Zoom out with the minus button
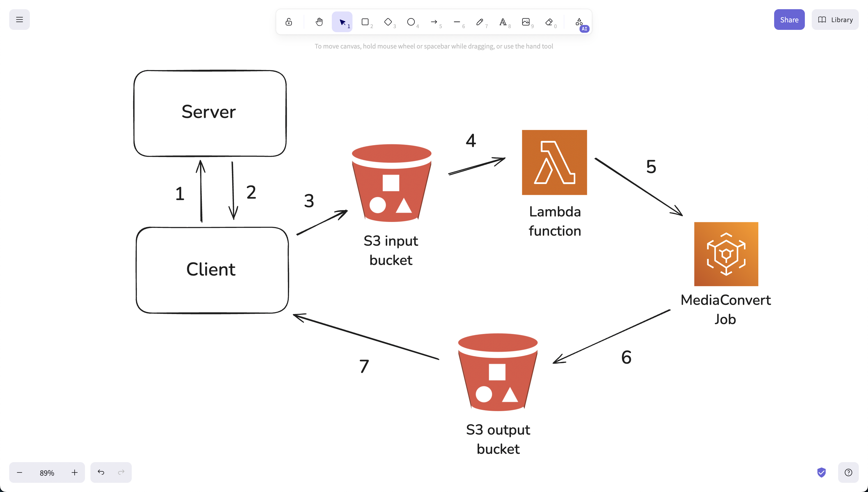The image size is (868, 492). tap(19, 472)
